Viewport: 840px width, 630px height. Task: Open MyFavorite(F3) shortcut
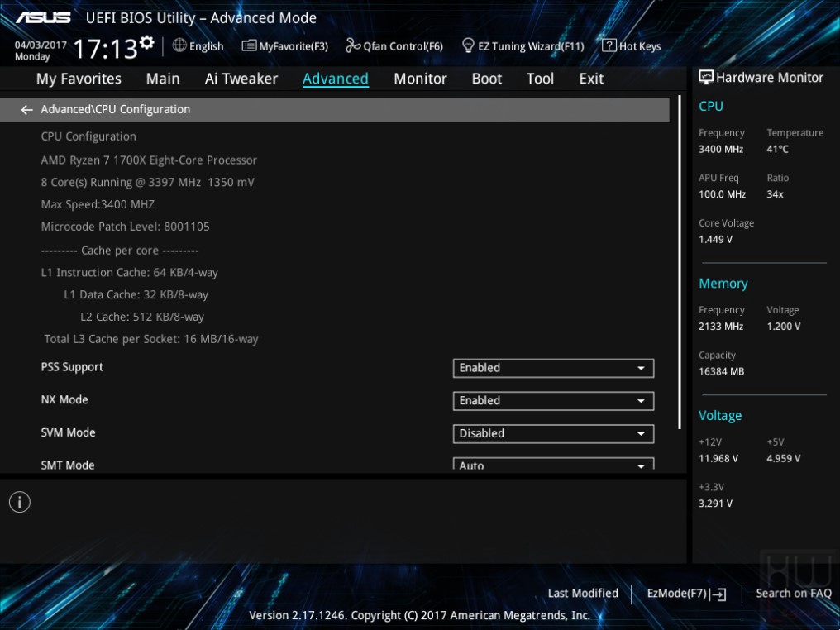click(285, 46)
